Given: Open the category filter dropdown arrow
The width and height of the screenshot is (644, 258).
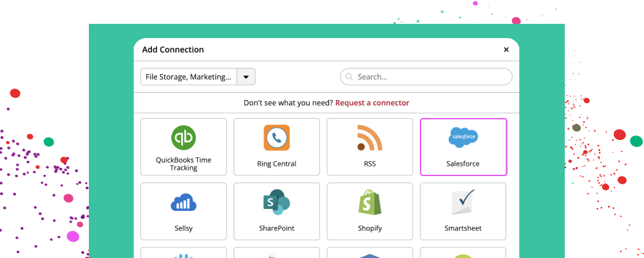Looking at the screenshot, I should pyautogui.click(x=246, y=77).
